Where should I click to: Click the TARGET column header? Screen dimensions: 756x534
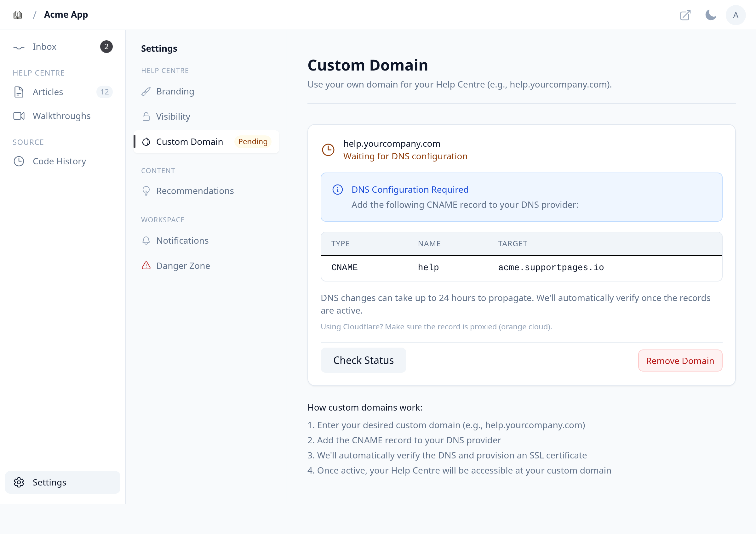pos(512,244)
